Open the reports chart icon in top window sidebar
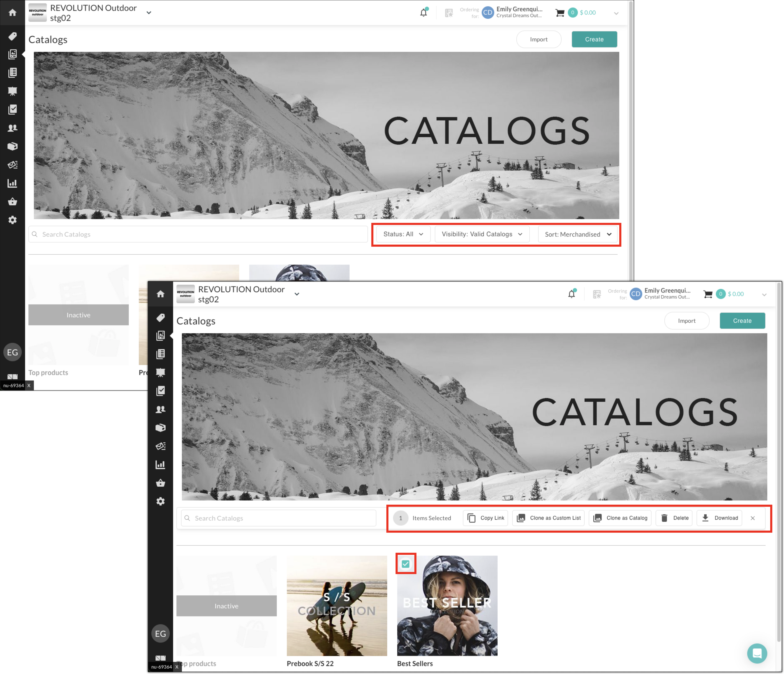The height and width of the screenshot is (674, 784). coord(13,183)
